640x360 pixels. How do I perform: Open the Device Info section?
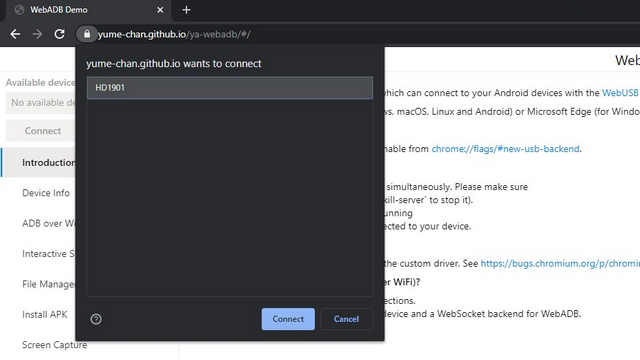click(x=46, y=193)
